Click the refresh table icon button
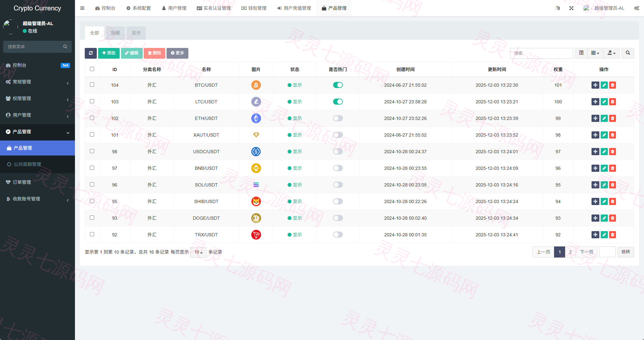 click(x=91, y=53)
